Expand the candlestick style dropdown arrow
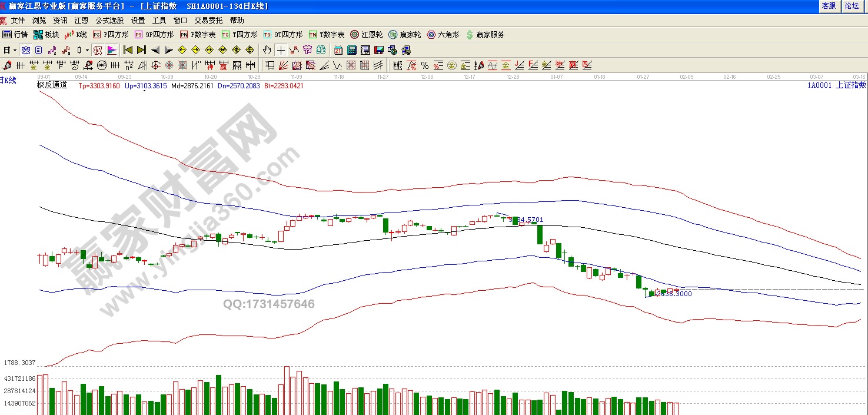868x415 pixels. coord(87,50)
